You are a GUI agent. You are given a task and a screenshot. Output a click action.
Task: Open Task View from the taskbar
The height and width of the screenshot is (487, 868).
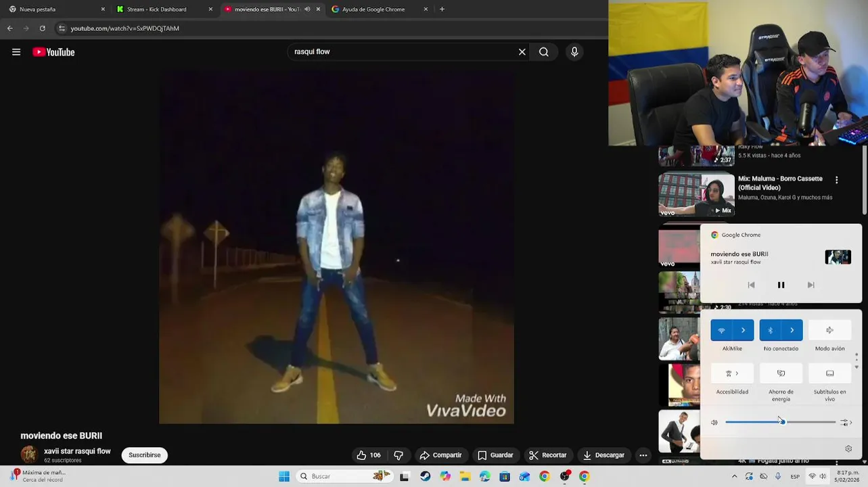coord(405,476)
